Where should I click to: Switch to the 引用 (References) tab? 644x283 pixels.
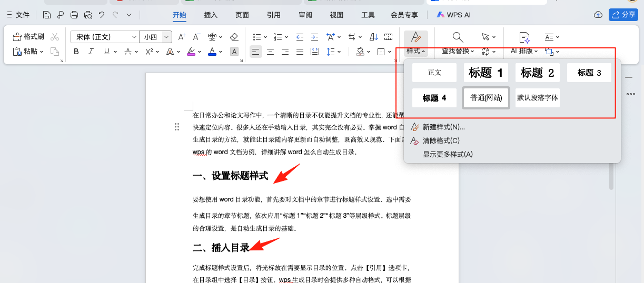click(274, 15)
